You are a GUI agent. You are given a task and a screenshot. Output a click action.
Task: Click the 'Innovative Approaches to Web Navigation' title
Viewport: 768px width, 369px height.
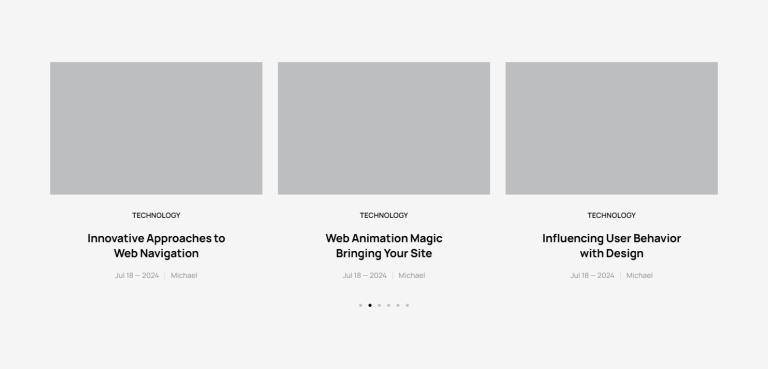click(156, 246)
